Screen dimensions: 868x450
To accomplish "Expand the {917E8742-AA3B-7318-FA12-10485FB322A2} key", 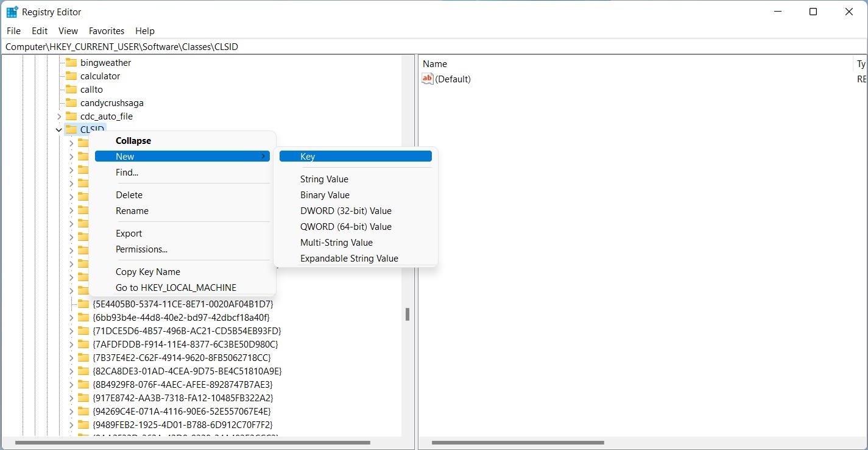I will (x=71, y=398).
